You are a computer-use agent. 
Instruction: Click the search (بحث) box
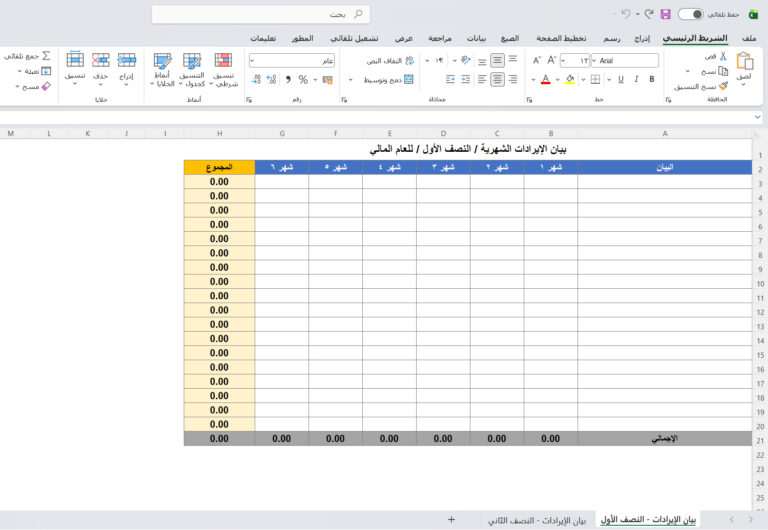pyautogui.click(x=260, y=14)
